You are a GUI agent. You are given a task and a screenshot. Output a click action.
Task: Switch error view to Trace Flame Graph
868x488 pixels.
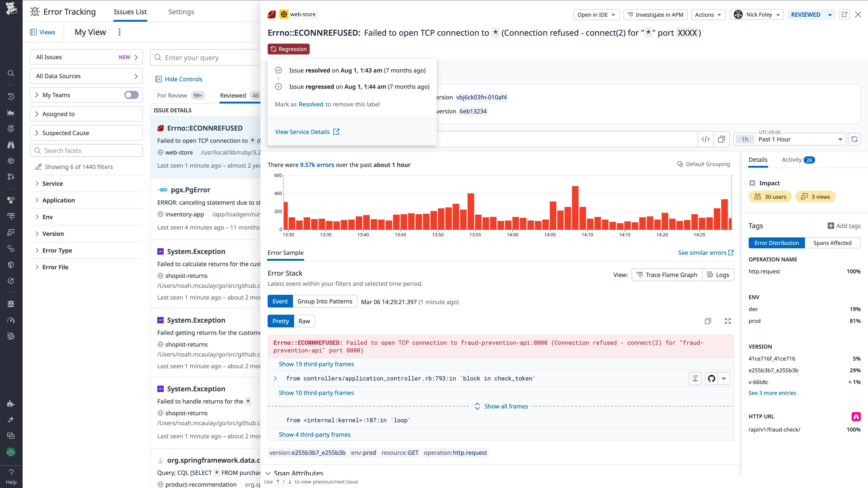[x=666, y=275]
